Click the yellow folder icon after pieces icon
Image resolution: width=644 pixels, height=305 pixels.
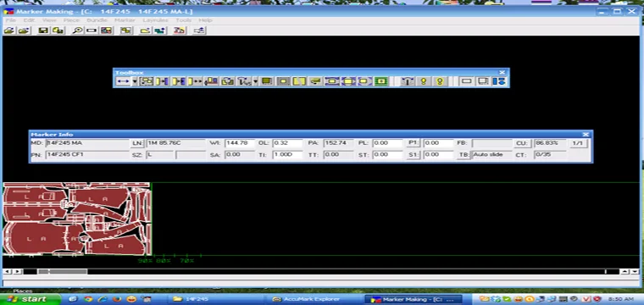click(145, 30)
